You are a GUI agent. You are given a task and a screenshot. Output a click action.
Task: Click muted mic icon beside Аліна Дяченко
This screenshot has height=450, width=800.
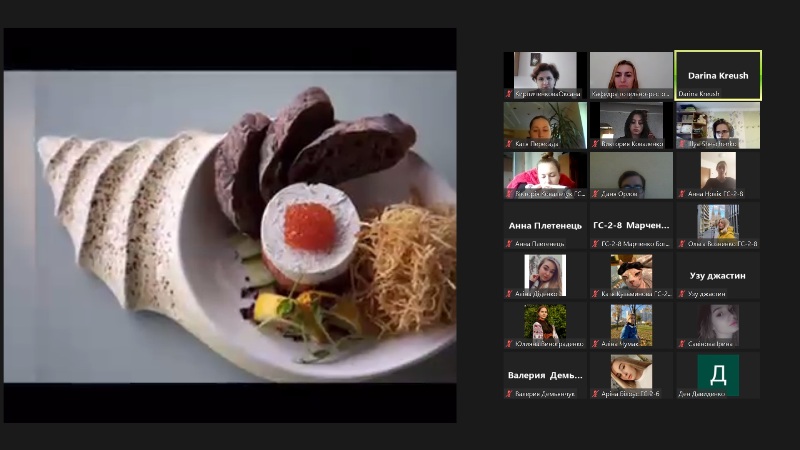509,294
